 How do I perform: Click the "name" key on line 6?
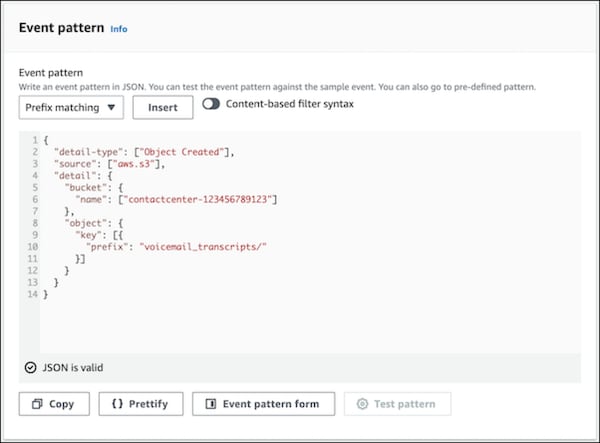91,199
